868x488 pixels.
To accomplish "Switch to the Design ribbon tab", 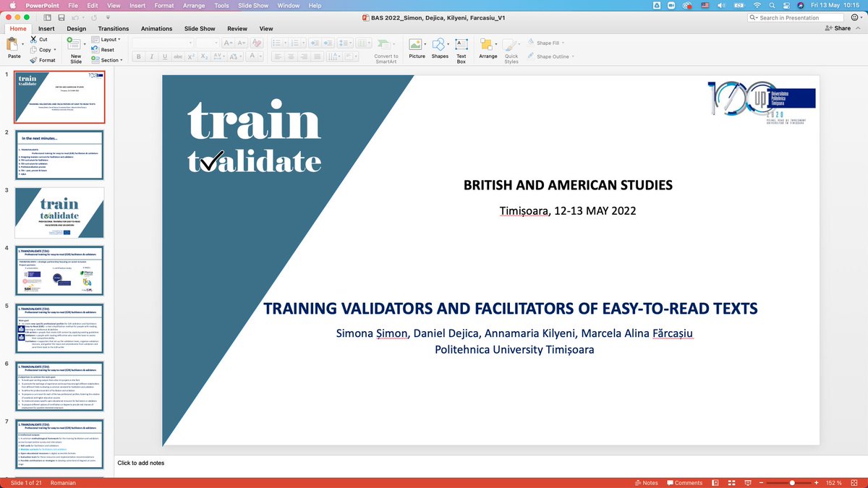I will pos(77,29).
